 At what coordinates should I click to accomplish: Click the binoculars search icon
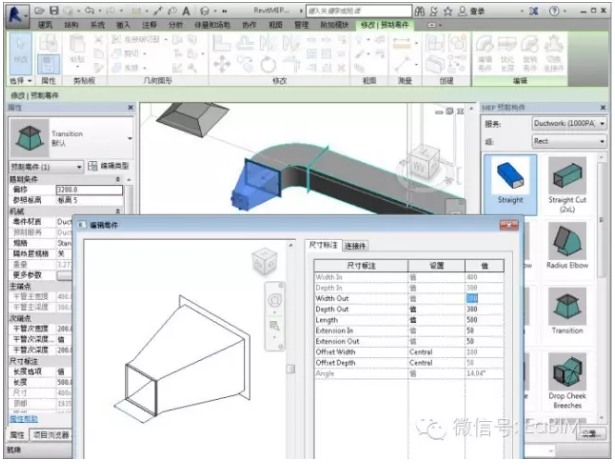click(x=419, y=11)
